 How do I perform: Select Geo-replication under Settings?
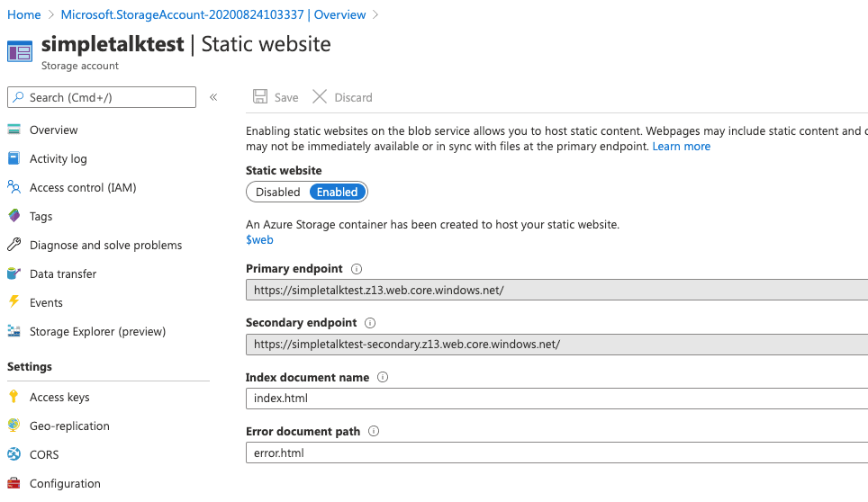click(x=69, y=426)
